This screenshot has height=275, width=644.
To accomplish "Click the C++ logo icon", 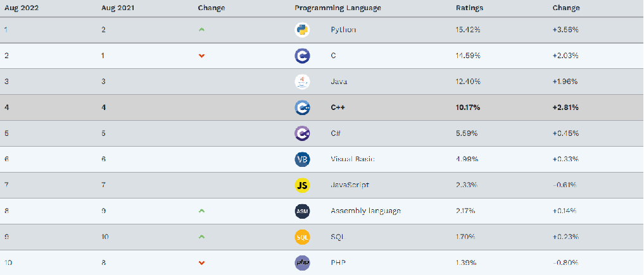I will (302, 107).
